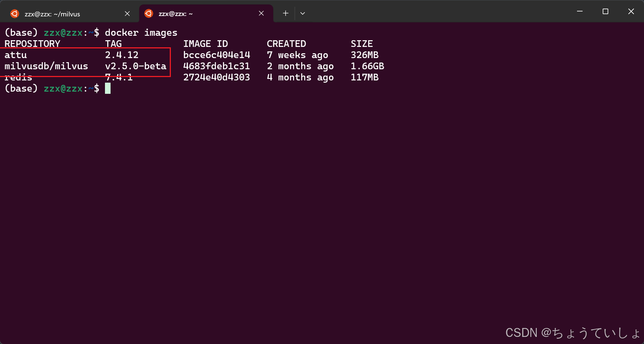Click the tag '2.4.12'

122,55
